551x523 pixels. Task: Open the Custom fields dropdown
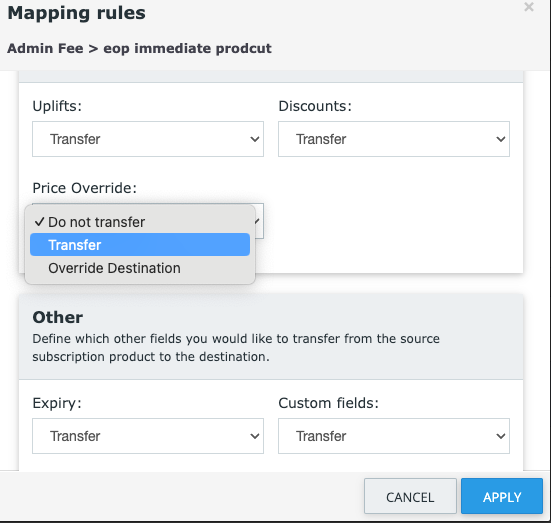394,436
